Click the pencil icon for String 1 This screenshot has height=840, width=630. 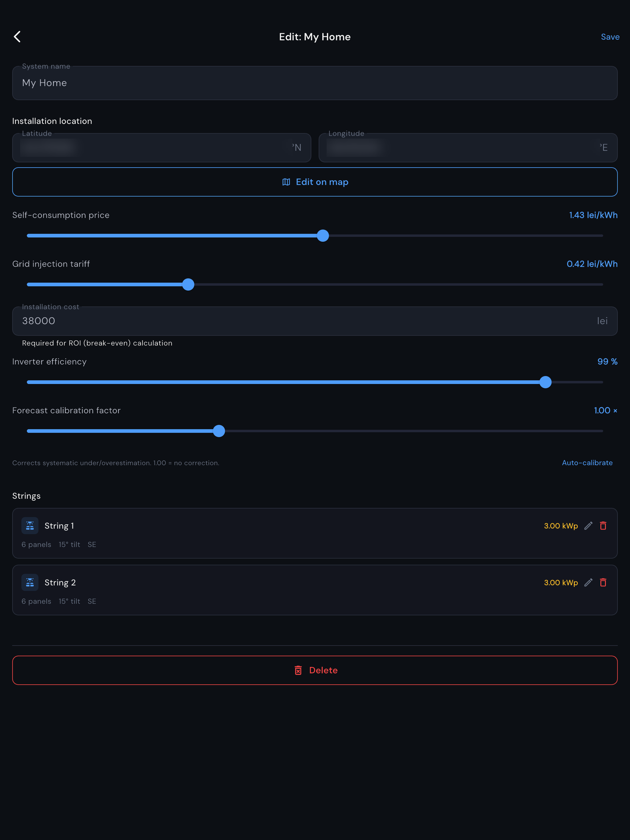[x=588, y=526]
